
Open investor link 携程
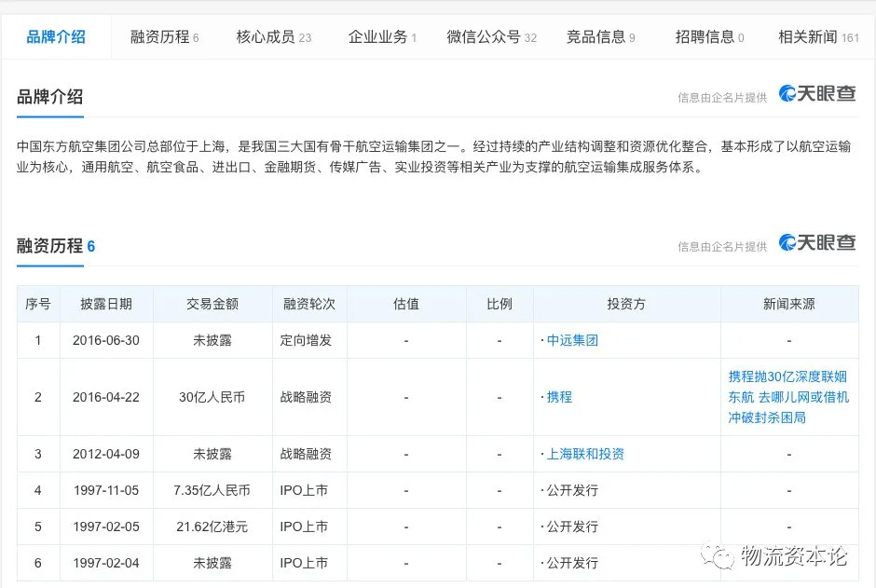click(x=559, y=397)
